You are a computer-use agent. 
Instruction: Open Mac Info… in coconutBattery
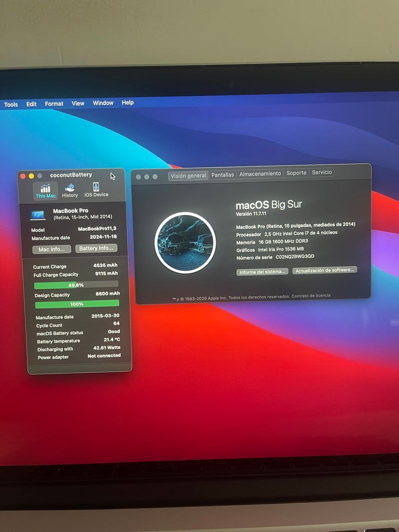pos(51,249)
